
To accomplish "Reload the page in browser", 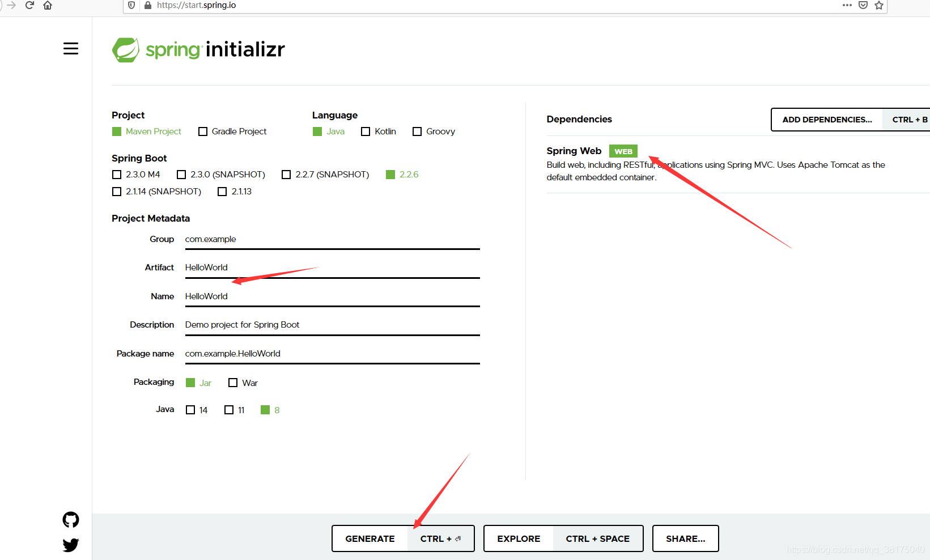I will 30,5.
